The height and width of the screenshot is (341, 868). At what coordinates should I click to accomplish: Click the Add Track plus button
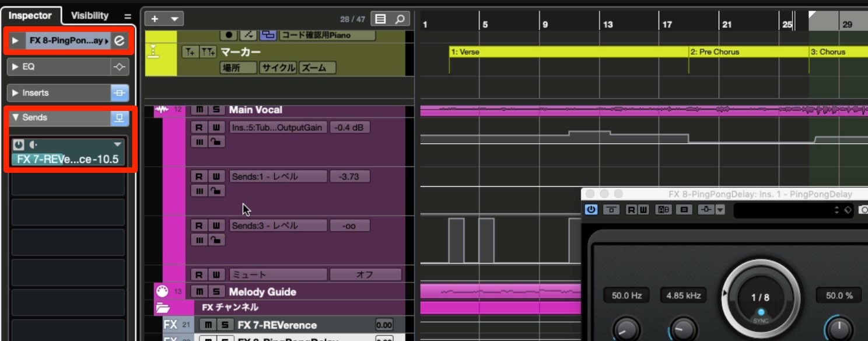tap(155, 19)
